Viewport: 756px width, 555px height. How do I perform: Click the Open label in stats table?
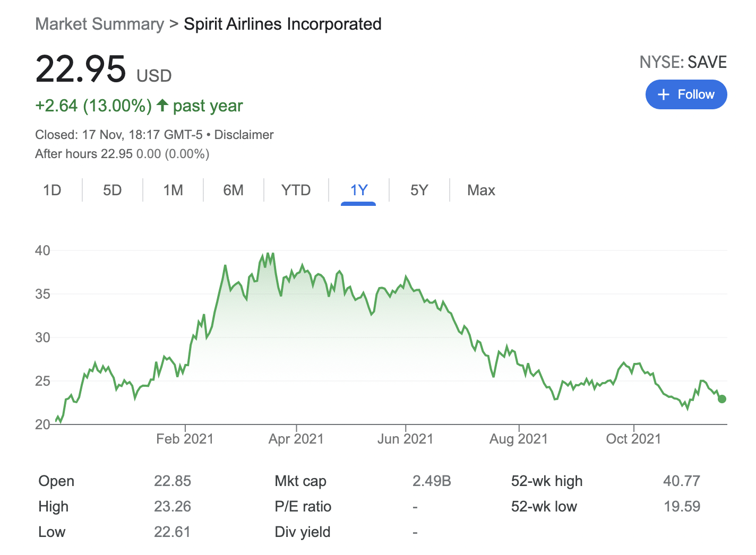click(x=56, y=481)
